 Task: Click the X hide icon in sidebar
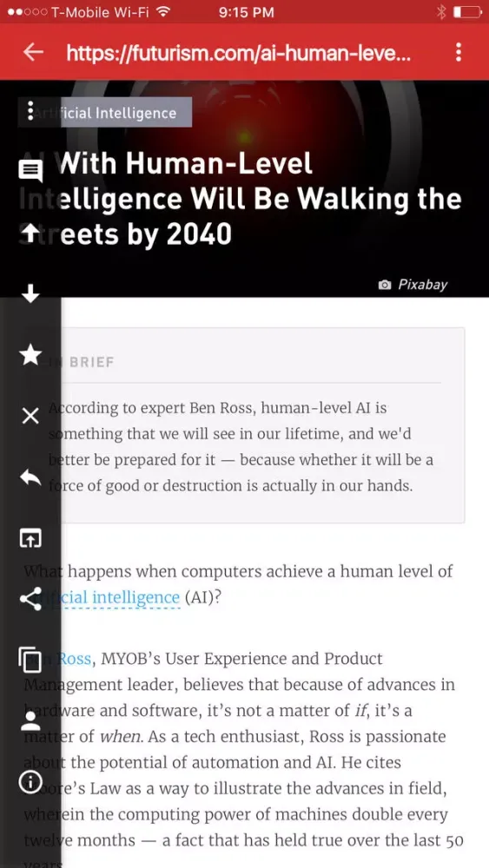[30, 415]
